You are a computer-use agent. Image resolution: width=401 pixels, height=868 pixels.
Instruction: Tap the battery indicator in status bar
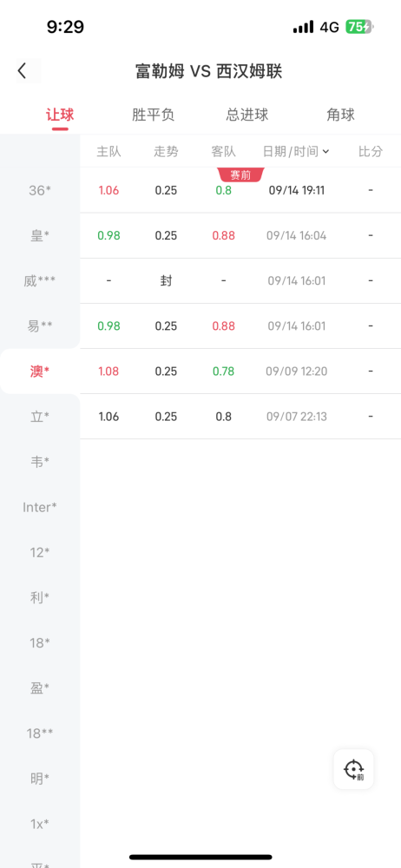coord(359,27)
